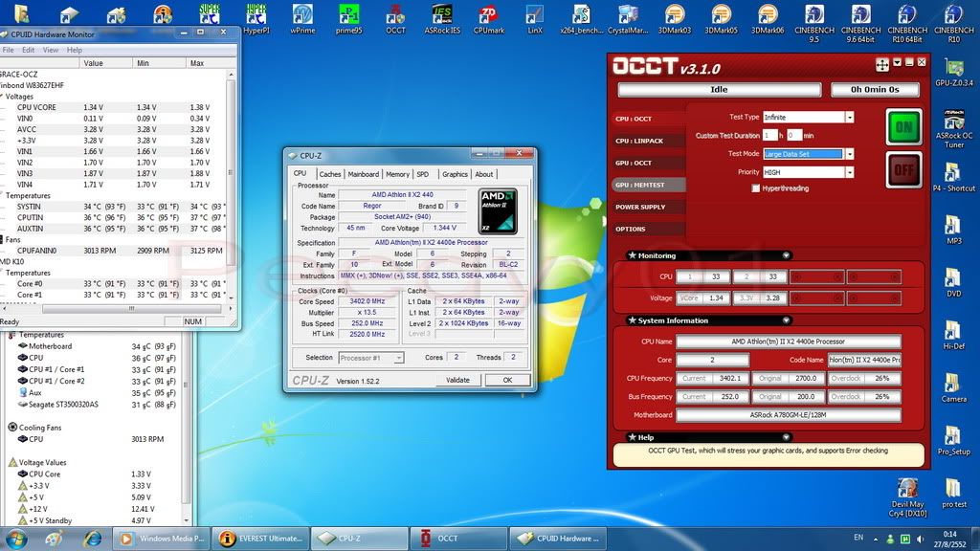Switch to the Caches tab in CPU-Z
Viewport: 980px width, 551px height.
click(x=330, y=174)
